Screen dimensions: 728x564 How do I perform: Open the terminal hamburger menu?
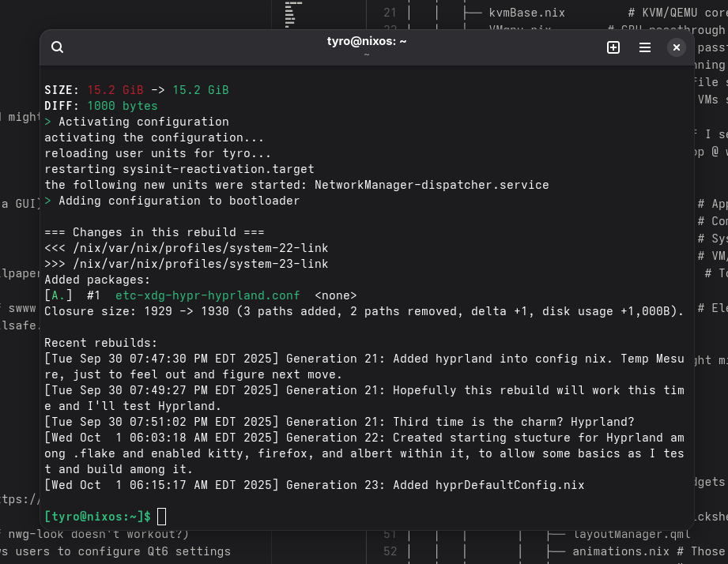645,47
